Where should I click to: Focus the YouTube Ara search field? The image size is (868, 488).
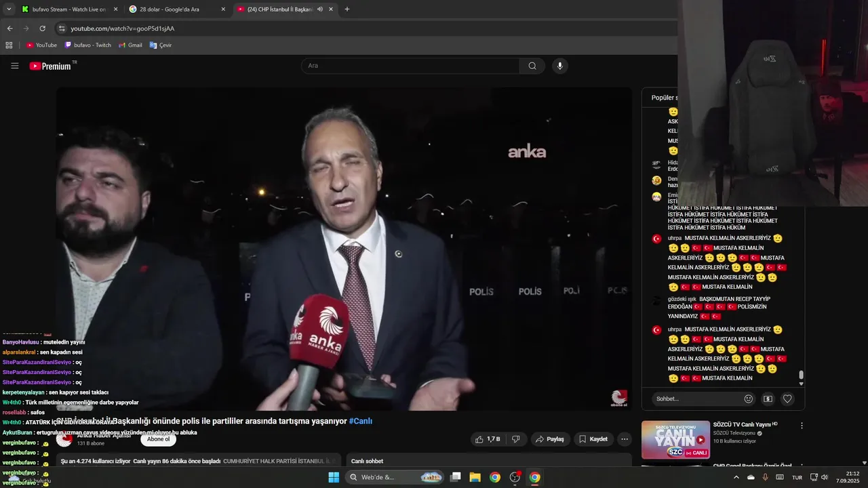pyautogui.click(x=411, y=66)
